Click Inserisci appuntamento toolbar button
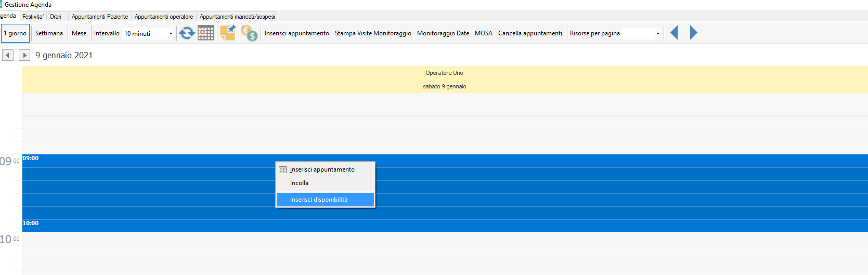This screenshot has width=868, height=275. click(x=296, y=33)
